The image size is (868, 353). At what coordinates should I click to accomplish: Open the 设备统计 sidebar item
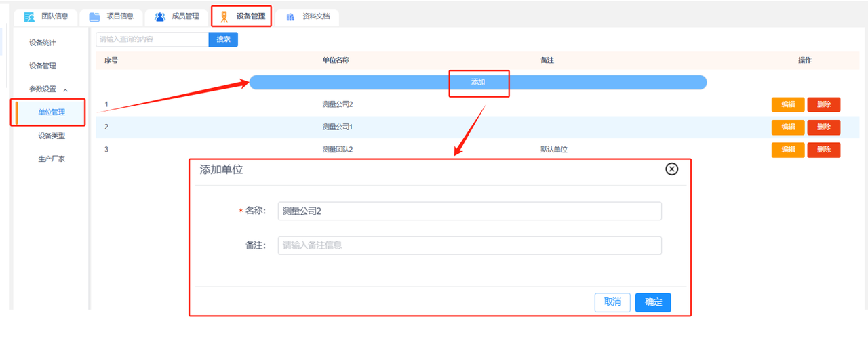[42, 43]
